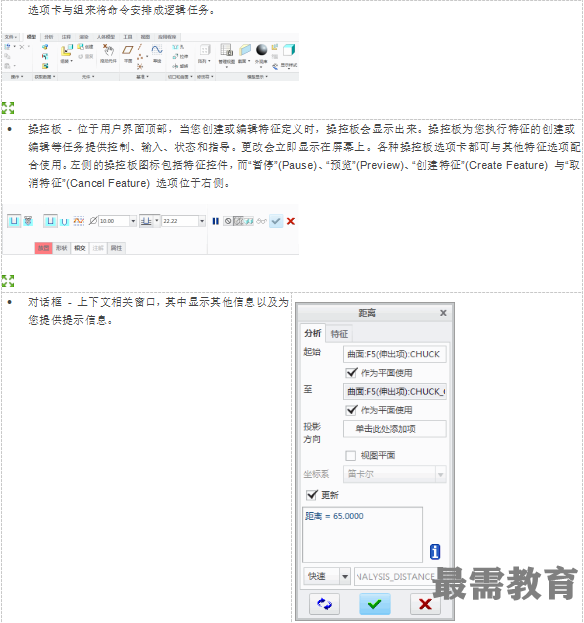
Task: Click the no-preview circle icon
Action: pyautogui.click(x=228, y=221)
